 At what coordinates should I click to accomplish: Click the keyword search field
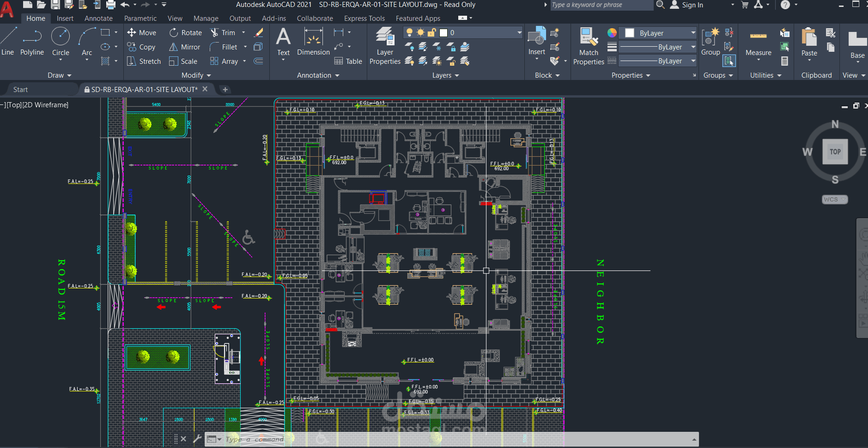tap(601, 5)
